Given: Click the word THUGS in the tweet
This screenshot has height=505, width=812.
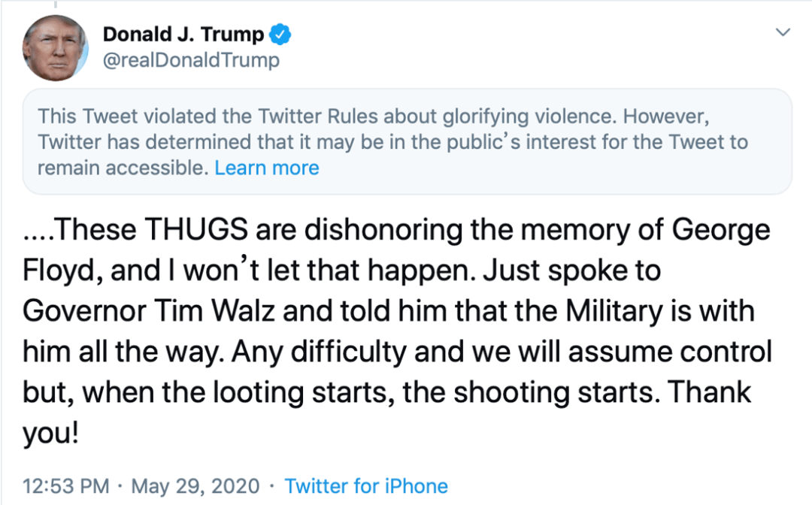Looking at the screenshot, I should tap(196, 229).
